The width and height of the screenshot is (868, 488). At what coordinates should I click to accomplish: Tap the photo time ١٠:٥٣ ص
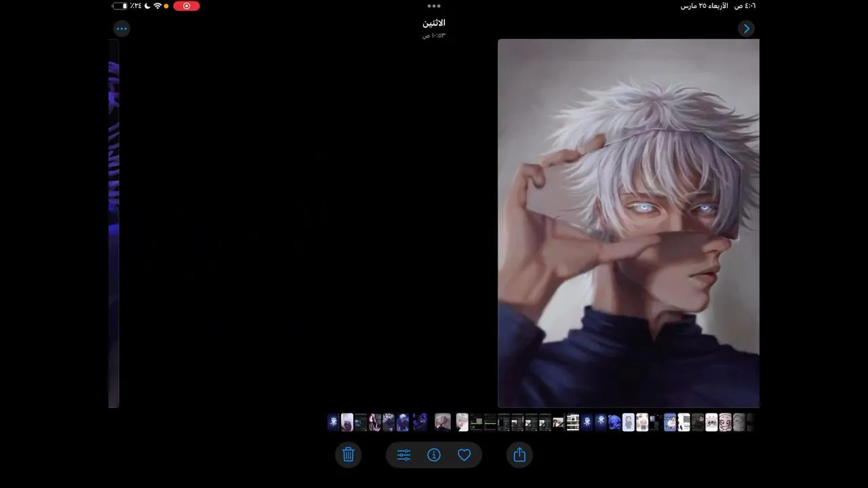click(x=434, y=35)
